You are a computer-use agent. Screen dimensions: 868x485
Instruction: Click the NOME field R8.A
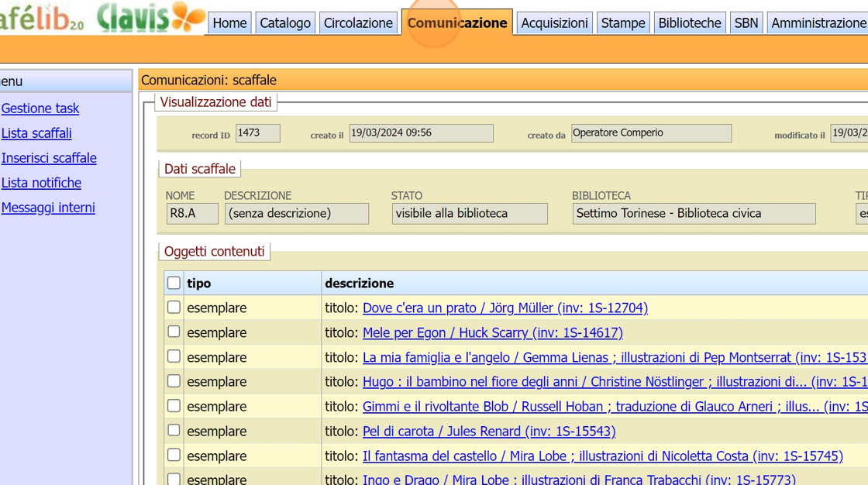point(192,214)
